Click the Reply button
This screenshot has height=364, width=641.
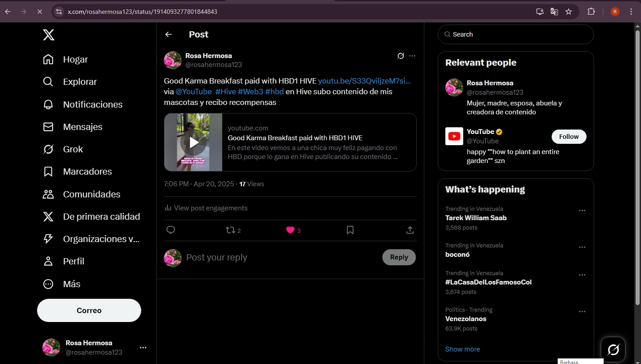pyautogui.click(x=399, y=257)
